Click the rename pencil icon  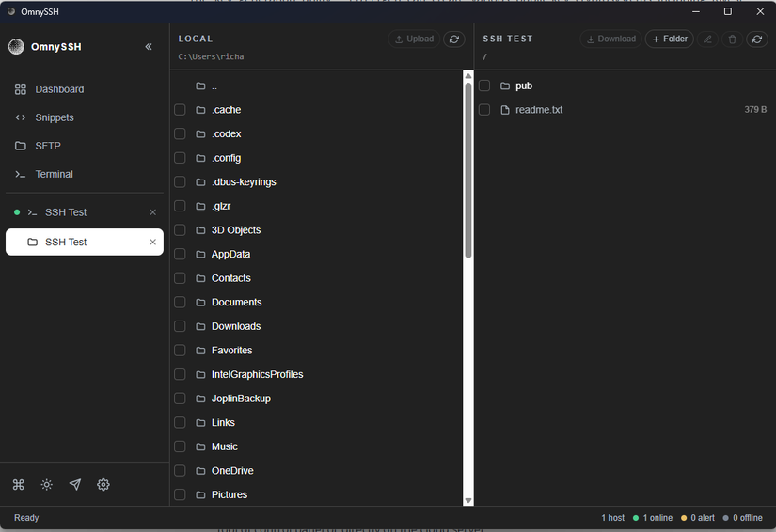(x=707, y=39)
